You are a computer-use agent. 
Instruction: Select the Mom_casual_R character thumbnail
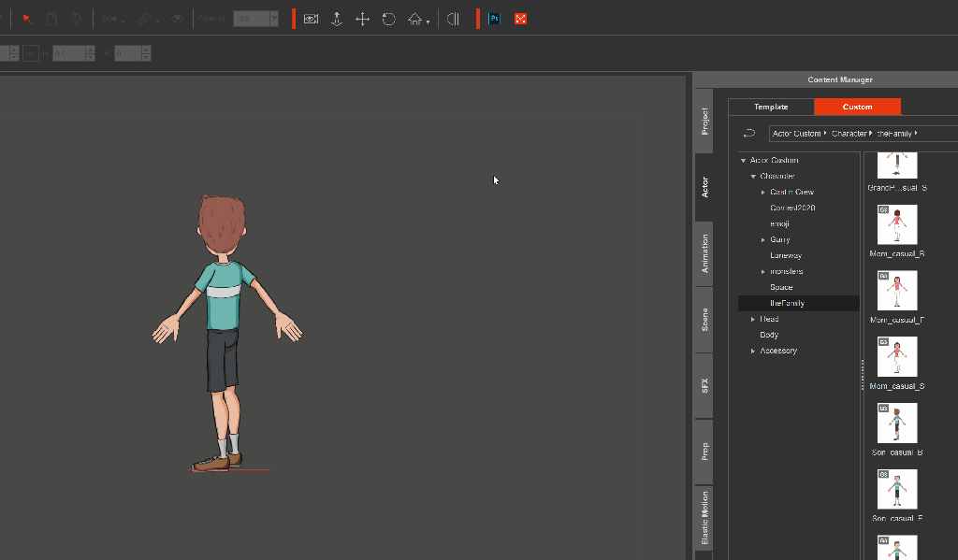895,223
